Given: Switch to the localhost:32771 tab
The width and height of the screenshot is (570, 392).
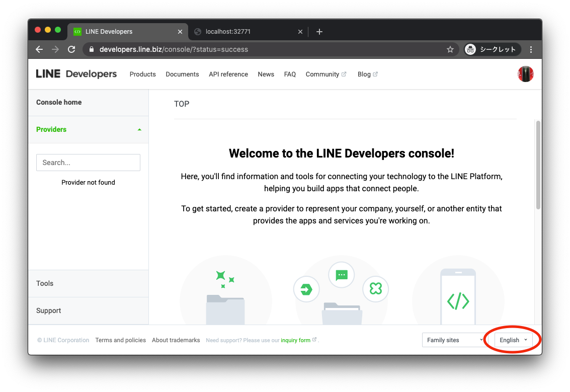Looking at the screenshot, I should (249, 32).
